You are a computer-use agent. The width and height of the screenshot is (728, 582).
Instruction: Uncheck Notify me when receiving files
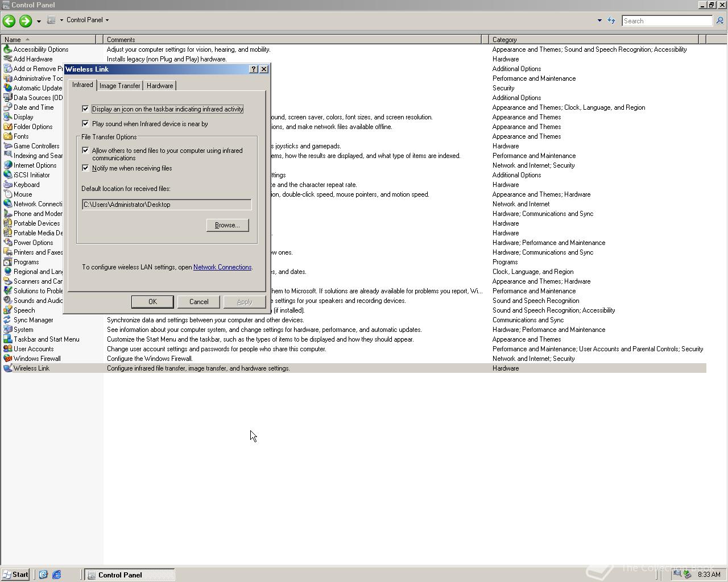[85, 168]
